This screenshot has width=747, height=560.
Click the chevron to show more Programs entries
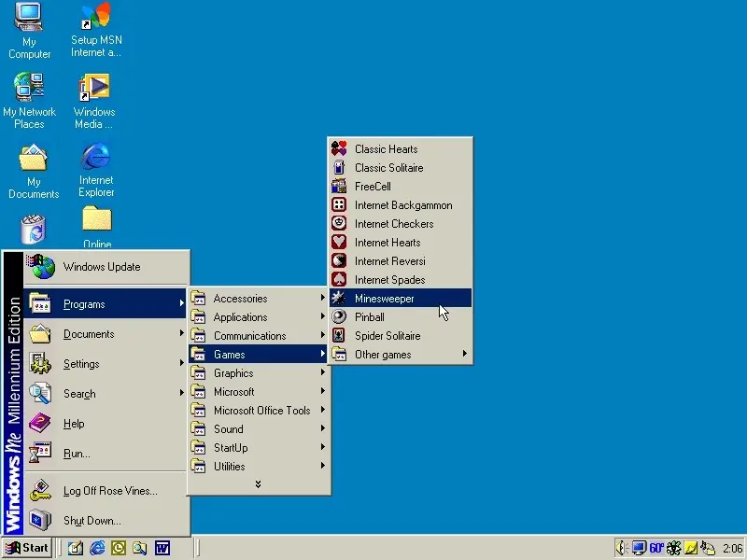click(x=259, y=483)
